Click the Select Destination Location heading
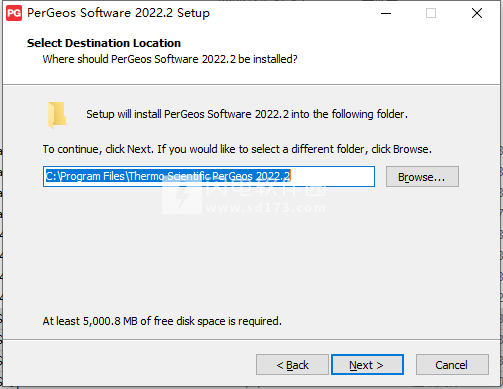 (104, 43)
